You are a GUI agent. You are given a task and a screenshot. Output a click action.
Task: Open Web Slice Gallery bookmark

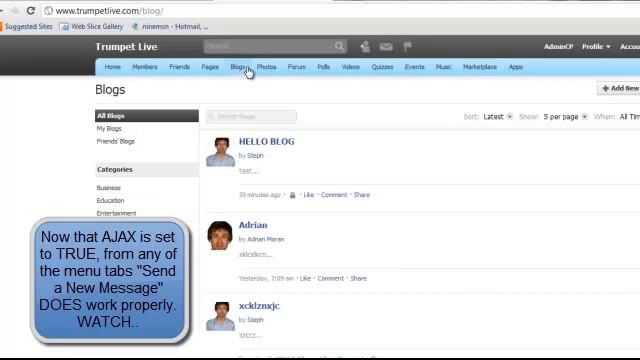point(92,27)
